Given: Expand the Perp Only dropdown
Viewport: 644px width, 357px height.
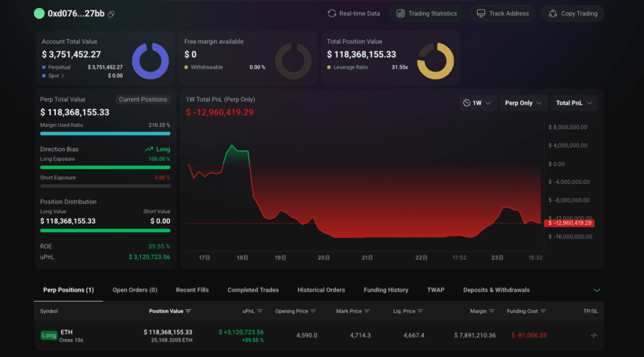Looking at the screenshot, I should 523,103.
